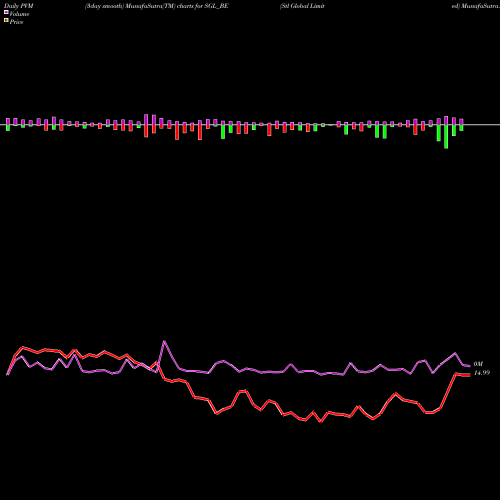Click the '0M' volume end label
Screen dimensions: 500x500
pyautogui.click(x=478, y=364)
